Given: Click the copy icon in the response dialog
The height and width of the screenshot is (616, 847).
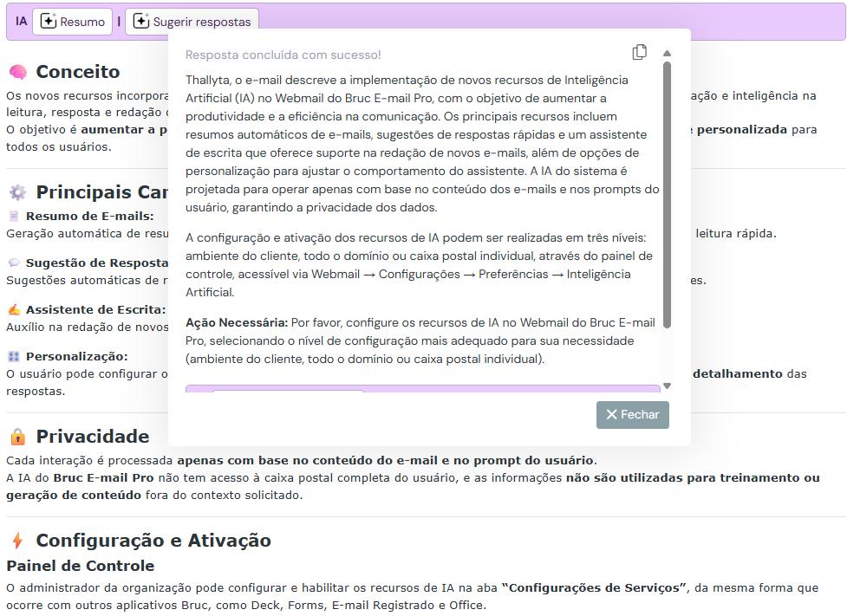Looking at the screenshot, I should [x=639, y=52].
